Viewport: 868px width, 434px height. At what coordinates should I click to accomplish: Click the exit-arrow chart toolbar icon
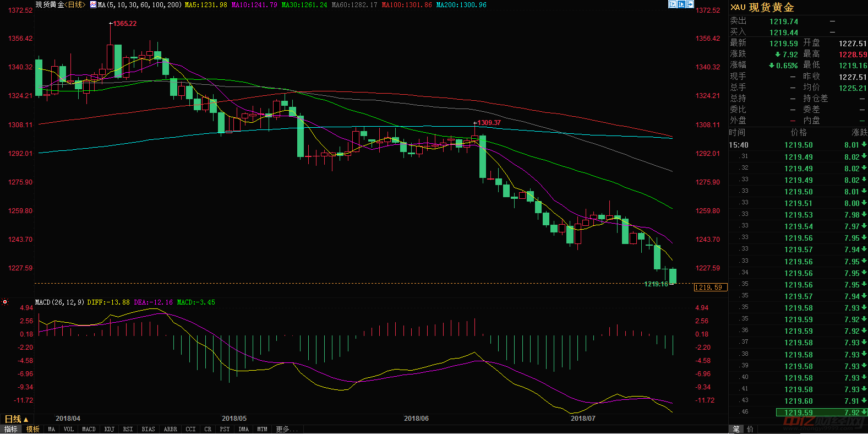pos(690,4)
